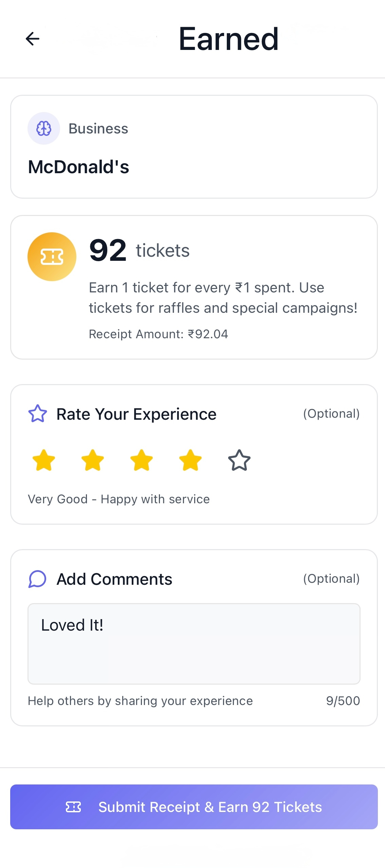This screenshot has width=385, height=868.
Task: Tap the Rate Your Experience heading
Action: pos(136,414)
